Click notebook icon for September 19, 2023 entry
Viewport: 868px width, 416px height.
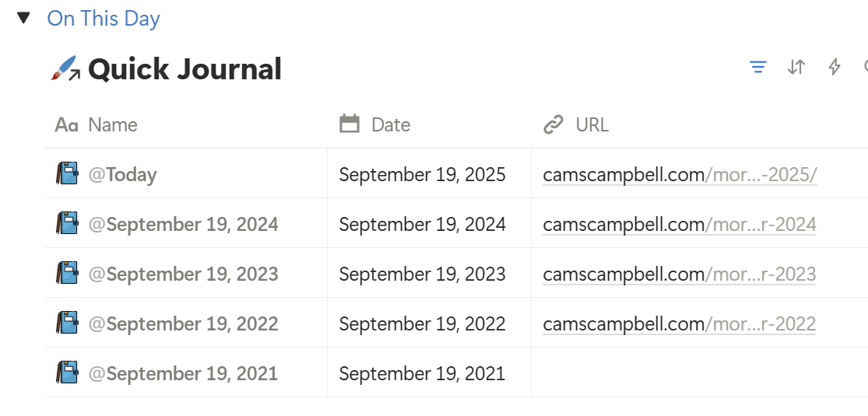(68, 274)
